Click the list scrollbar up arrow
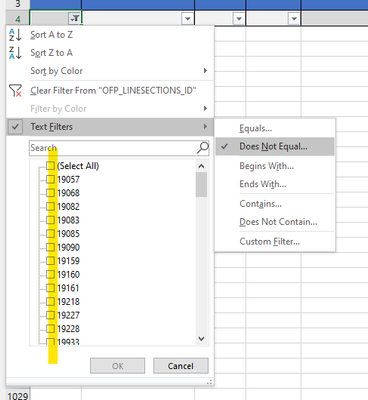The image size is (368, 400). (x=201, y=166)
